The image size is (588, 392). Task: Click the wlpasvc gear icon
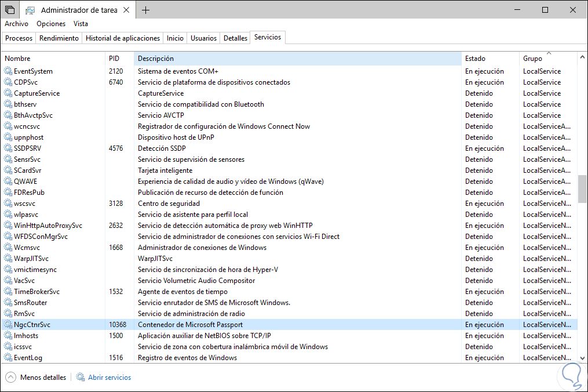(8, 215)
